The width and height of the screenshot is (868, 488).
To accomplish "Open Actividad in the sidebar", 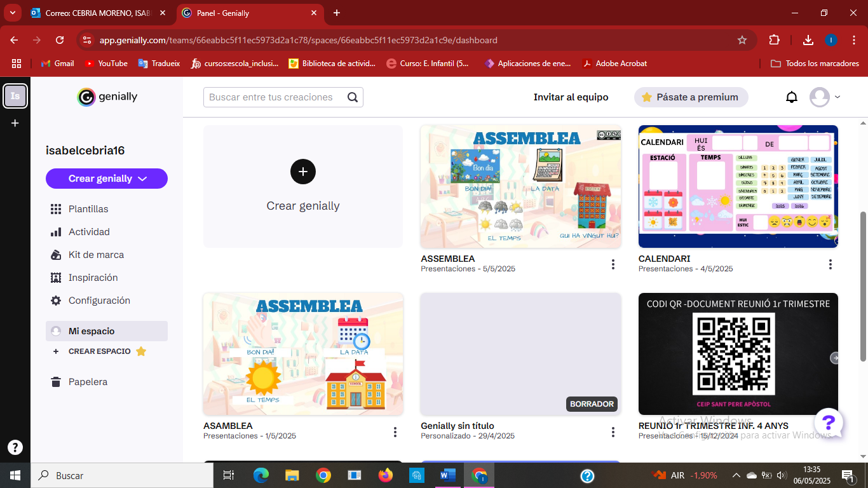I will coord(89,232).
